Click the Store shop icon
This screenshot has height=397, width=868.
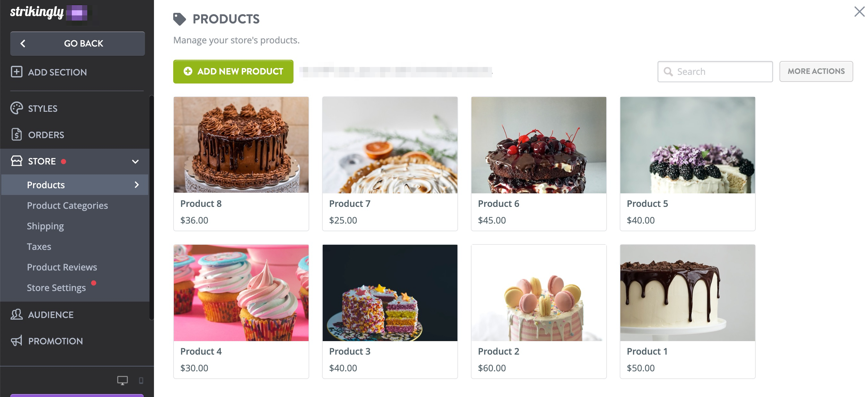(x=16, y=161)
